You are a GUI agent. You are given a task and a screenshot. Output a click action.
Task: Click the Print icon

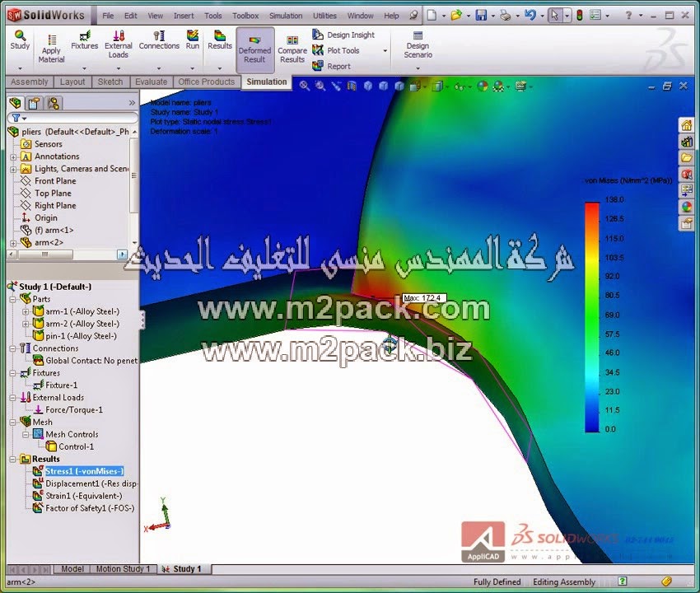[506, 16]
